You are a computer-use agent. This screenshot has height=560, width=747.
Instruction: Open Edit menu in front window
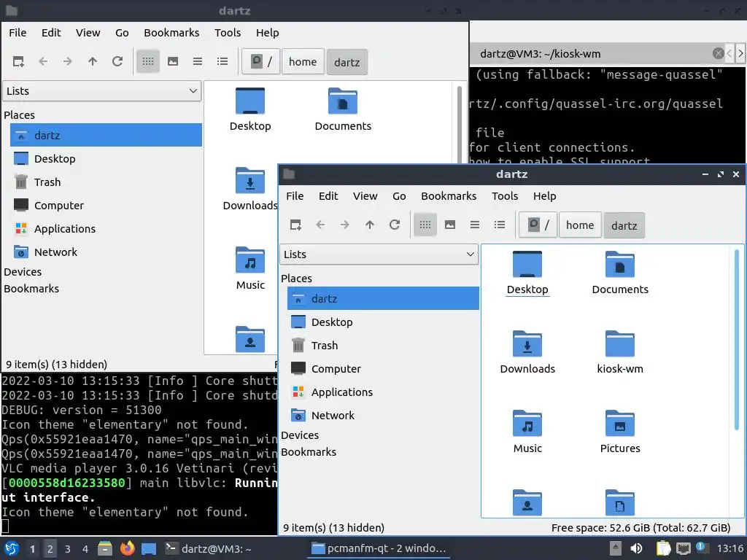(x=328, y=196)
